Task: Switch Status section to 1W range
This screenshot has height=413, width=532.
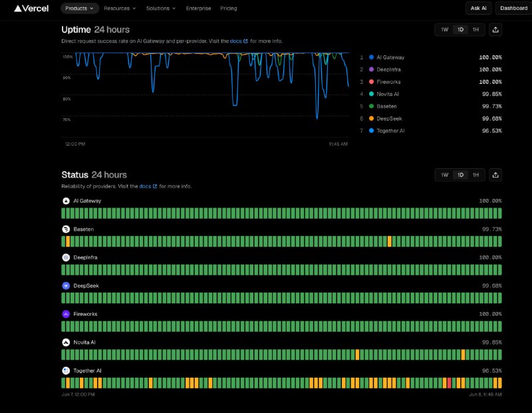Action: [444, 175]
